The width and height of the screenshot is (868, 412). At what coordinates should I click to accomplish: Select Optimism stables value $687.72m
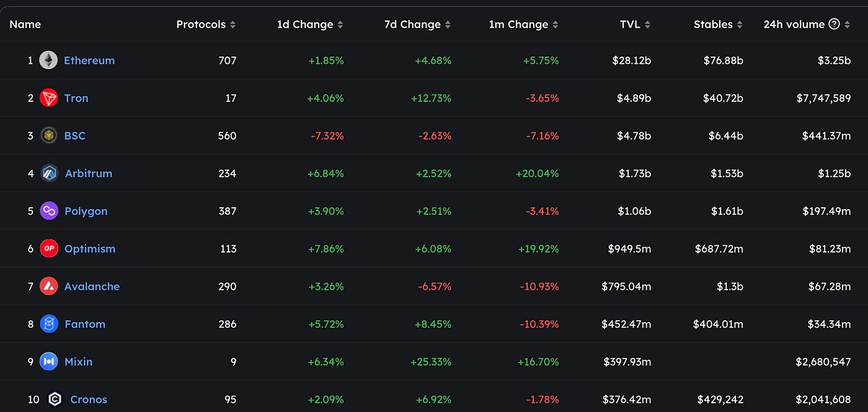tap(719, 248)
